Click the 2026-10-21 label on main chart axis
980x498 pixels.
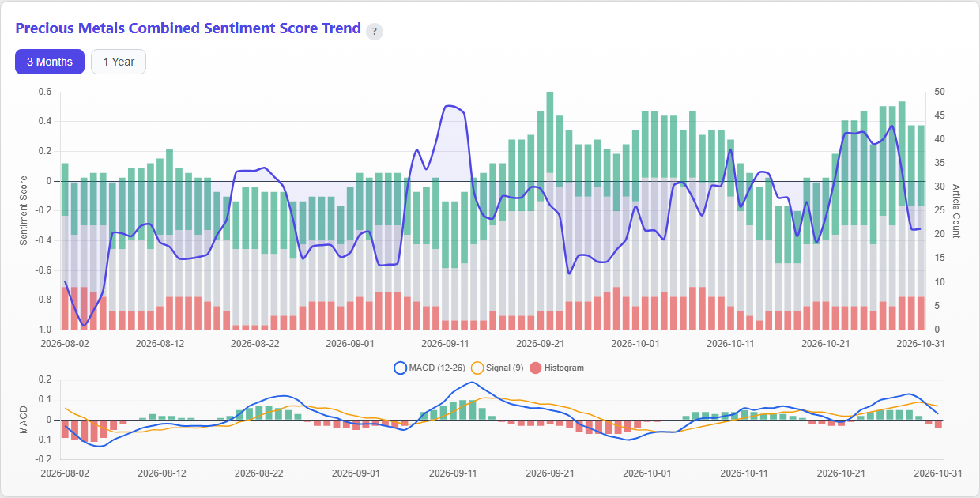(x=825, y=344)
